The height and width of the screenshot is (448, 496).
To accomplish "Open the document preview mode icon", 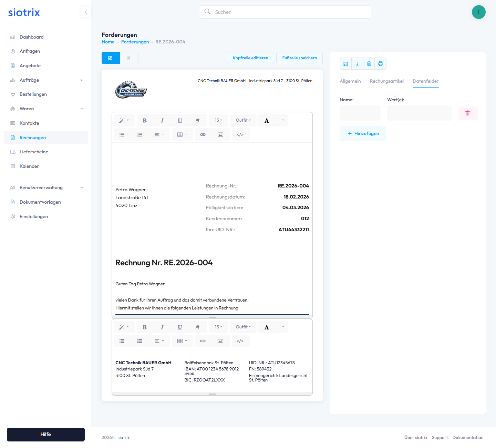I will (x=129, y=58).
